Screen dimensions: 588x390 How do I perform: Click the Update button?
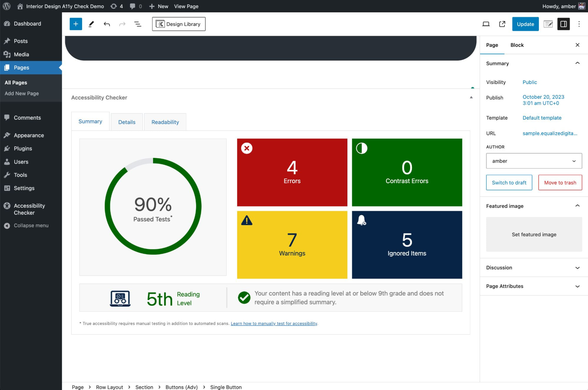(525, 24)
